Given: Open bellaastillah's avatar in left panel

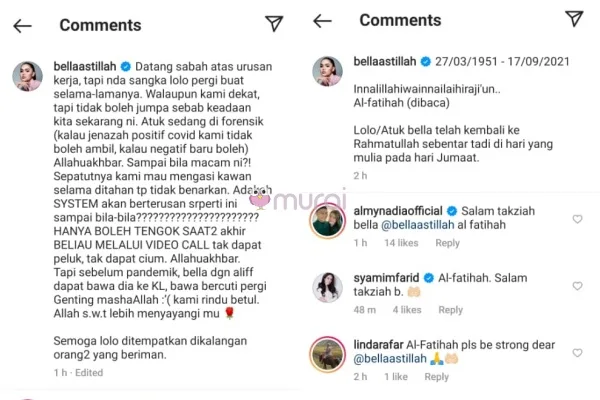Looking at the screenshot, I should (x=28, y=76).
